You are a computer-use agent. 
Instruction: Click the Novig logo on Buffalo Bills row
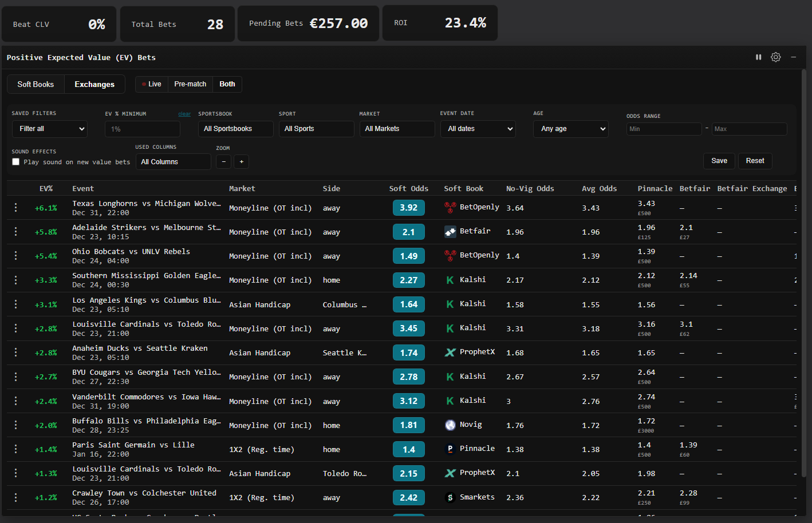click(x=450, y=425)
